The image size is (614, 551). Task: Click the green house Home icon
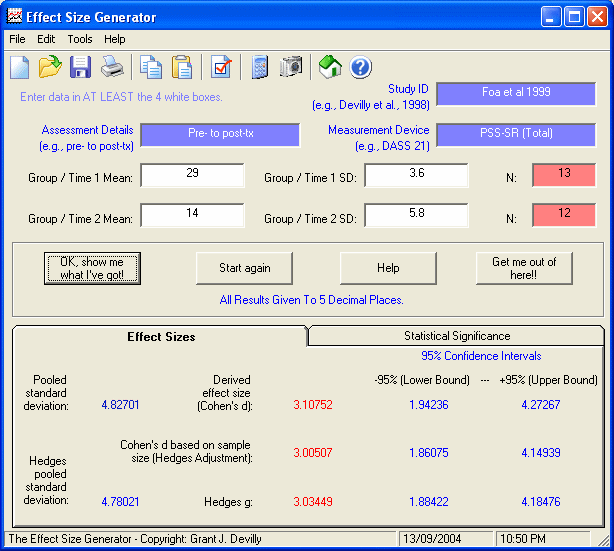click(x=330, y=67)
